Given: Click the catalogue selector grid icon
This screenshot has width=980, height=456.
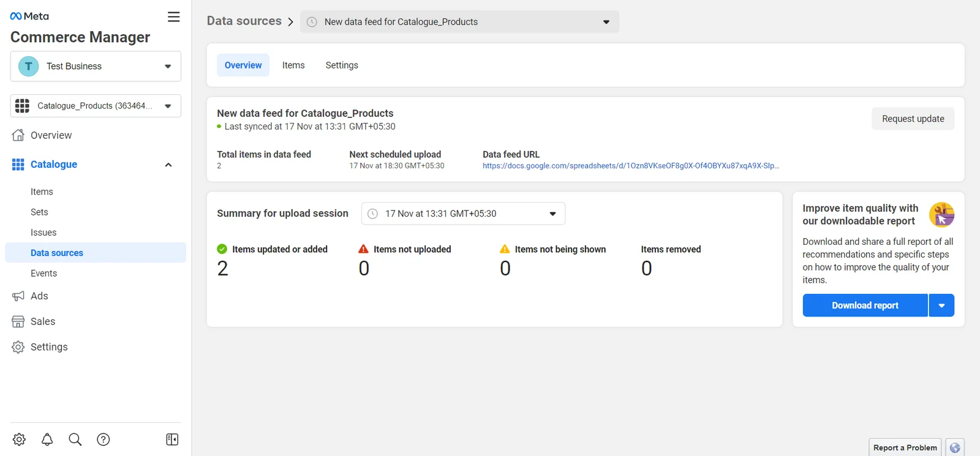Looking at the screenshot, I should 22,106.
